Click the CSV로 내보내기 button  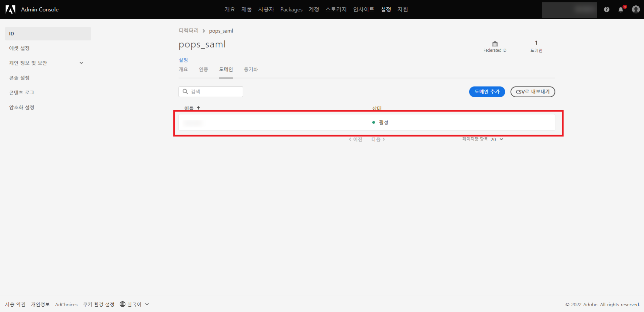tap(533, 92)
